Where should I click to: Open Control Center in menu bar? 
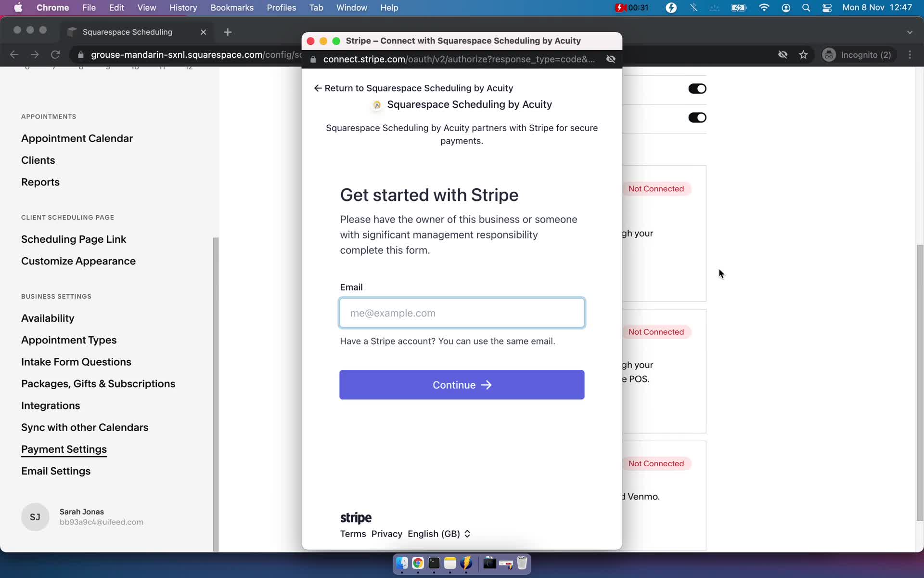pos(827,8)
